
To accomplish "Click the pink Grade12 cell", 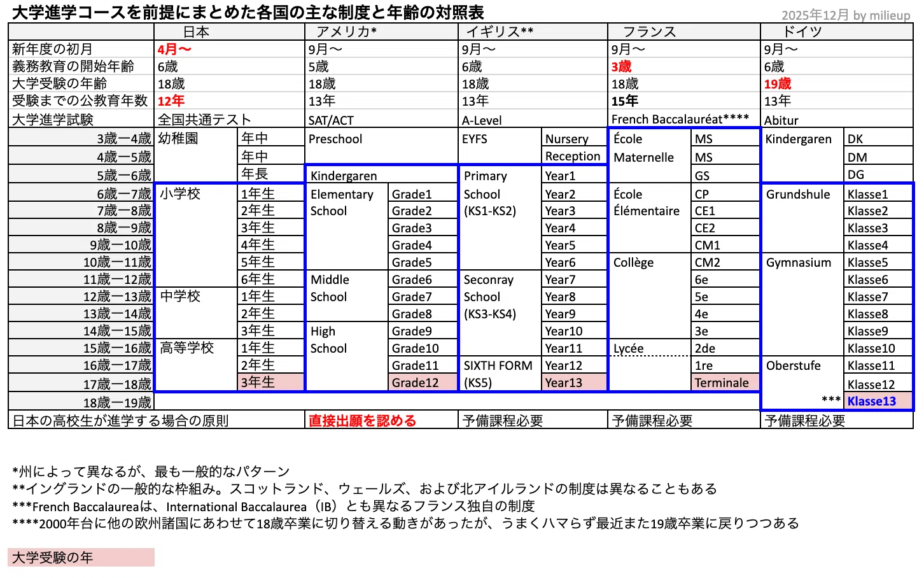I will pyautogui.click(x=423, y=383).
